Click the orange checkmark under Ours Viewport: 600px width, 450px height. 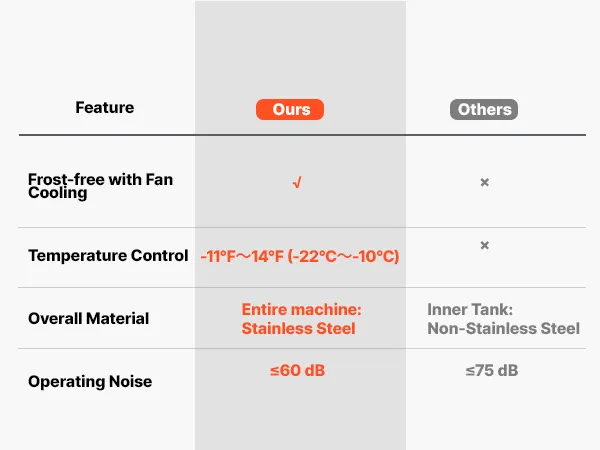[297, 183]
